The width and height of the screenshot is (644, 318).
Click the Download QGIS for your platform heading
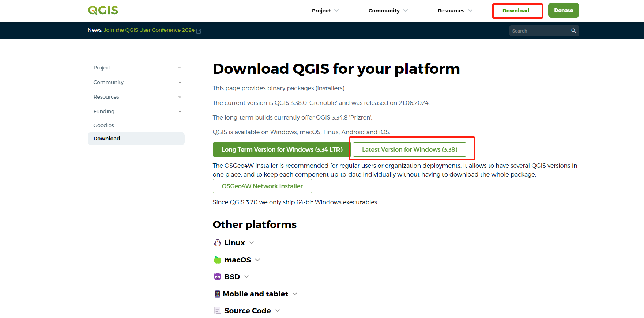click(336, 69)
